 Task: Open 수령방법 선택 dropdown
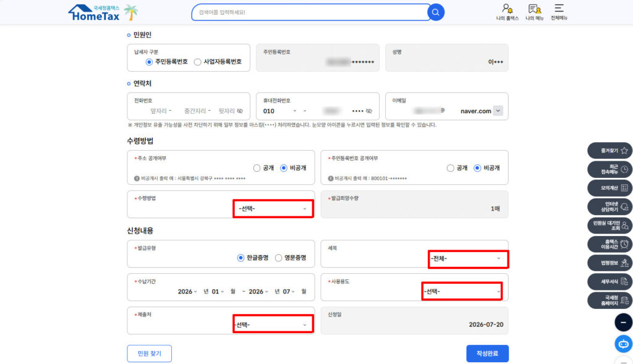pos(273,209)
